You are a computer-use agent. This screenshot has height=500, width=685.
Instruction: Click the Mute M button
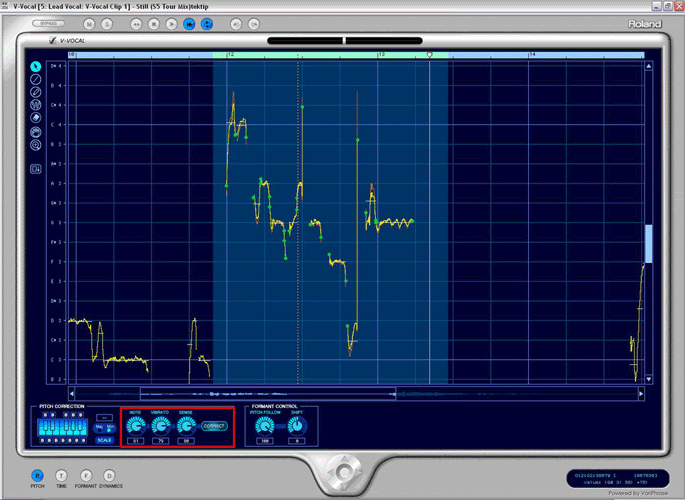click(x=90, y=24)
